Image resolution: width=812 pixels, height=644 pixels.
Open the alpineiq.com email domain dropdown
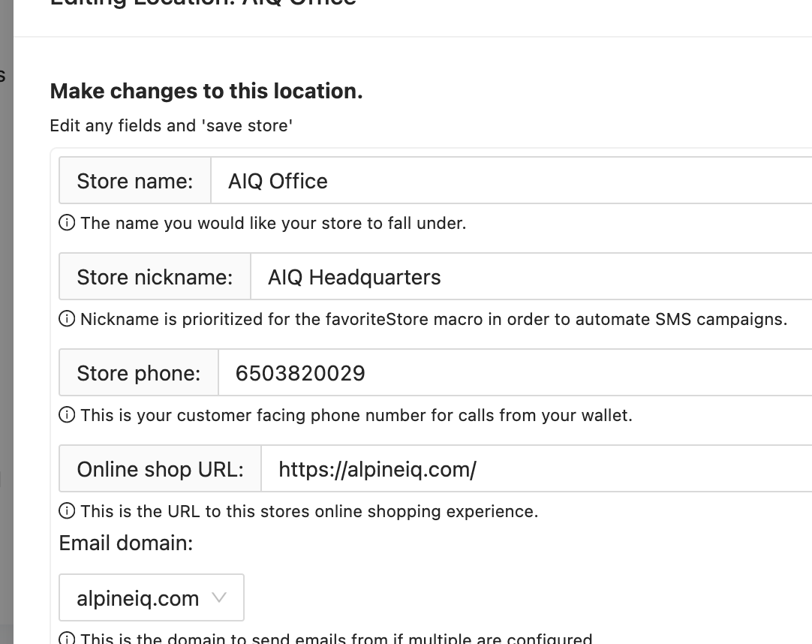pos(151,597)
